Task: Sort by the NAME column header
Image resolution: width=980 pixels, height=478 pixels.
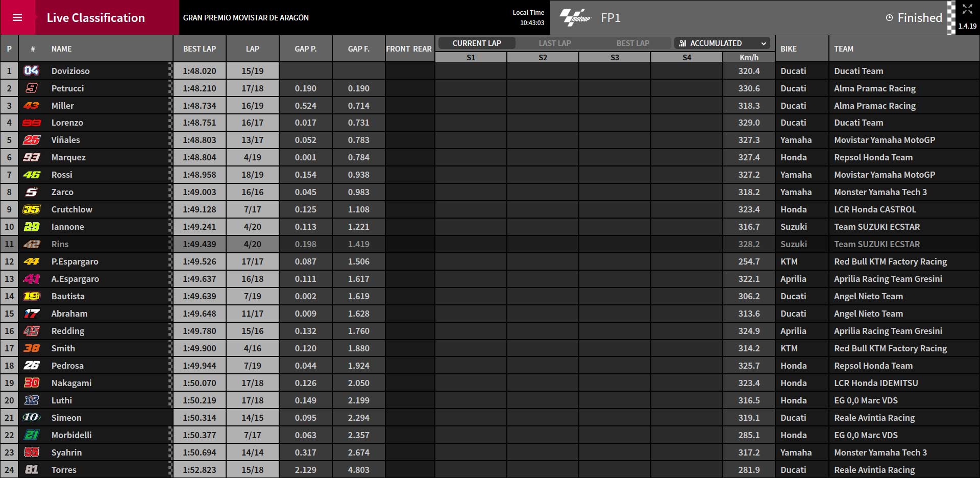Action: click(x=61, y=49)
